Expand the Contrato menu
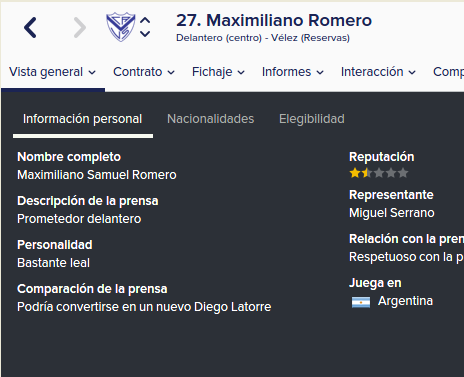The height and width of the screenshot is (377, 464). click(x=144, y=72)
